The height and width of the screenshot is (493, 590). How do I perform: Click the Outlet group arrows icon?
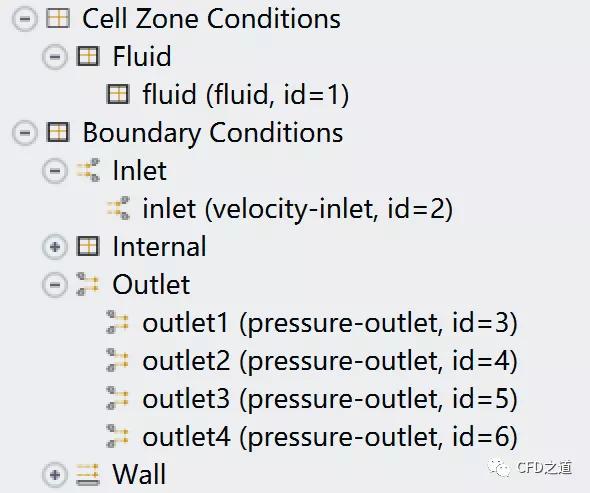88,284
